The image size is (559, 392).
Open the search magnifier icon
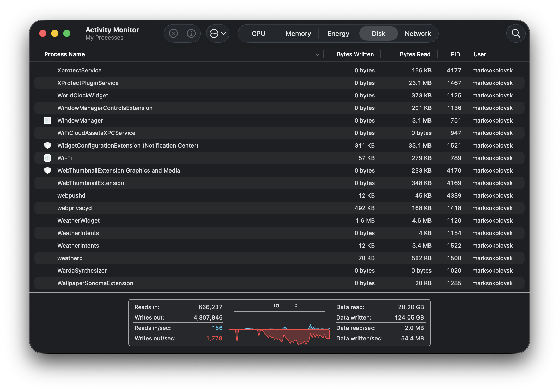(x=516, y=33)
